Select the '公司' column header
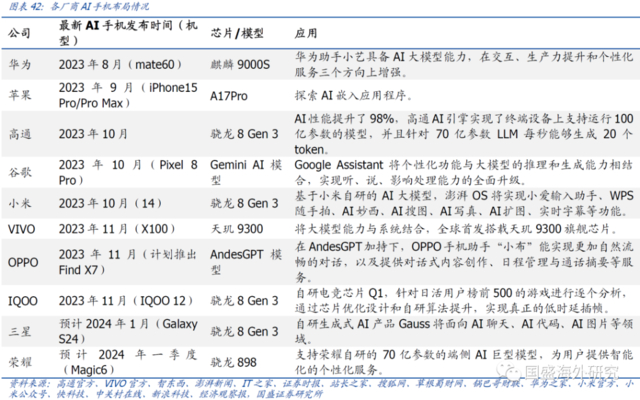 19,33
